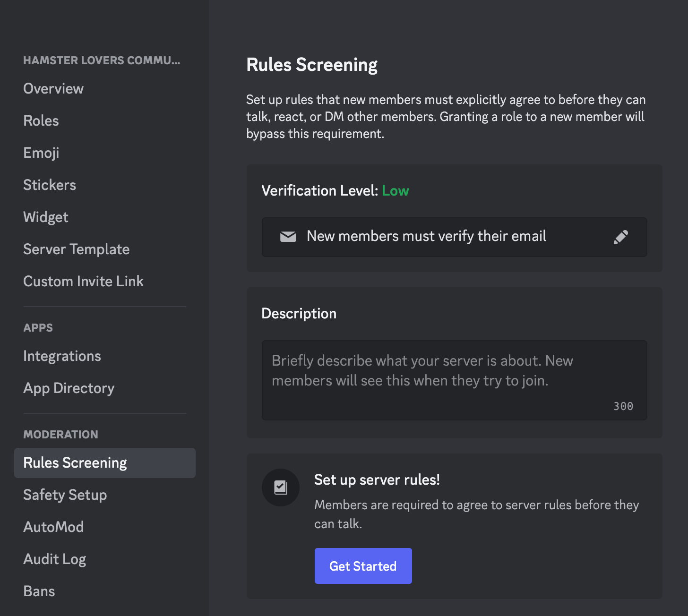The width and height of the screenshot is (688, 616).
Task: Select Integrations under Apps
Action: (x=62, y=356)
